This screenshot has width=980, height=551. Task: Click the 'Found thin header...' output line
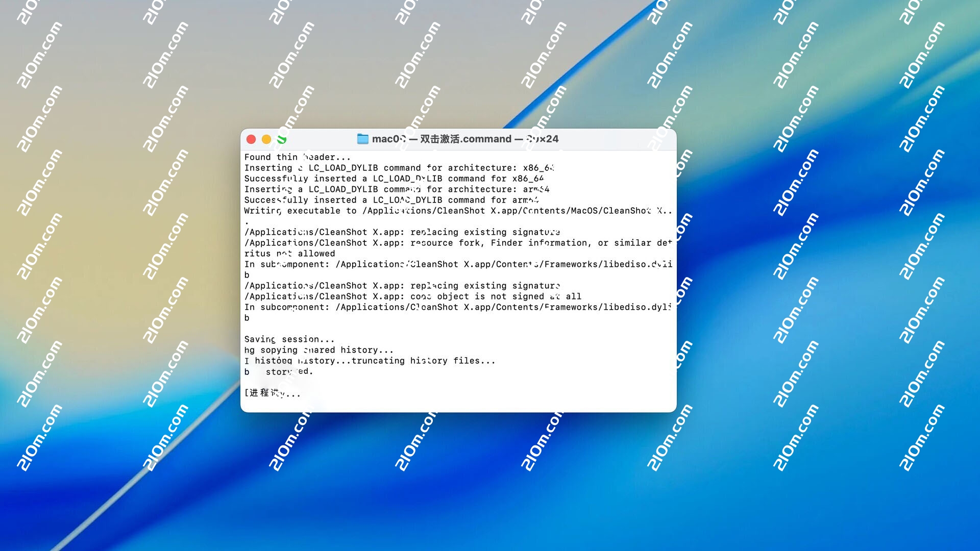(x=297, y=157)
